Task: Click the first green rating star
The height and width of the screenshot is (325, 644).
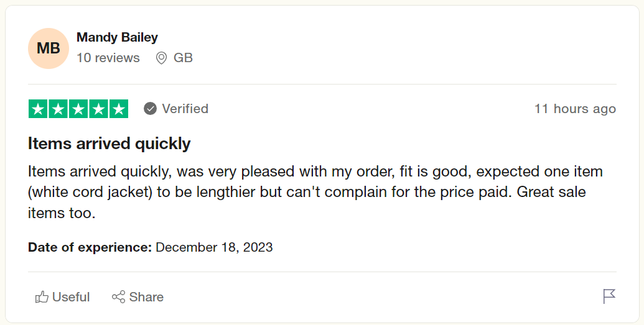Action: click(39, 109)
